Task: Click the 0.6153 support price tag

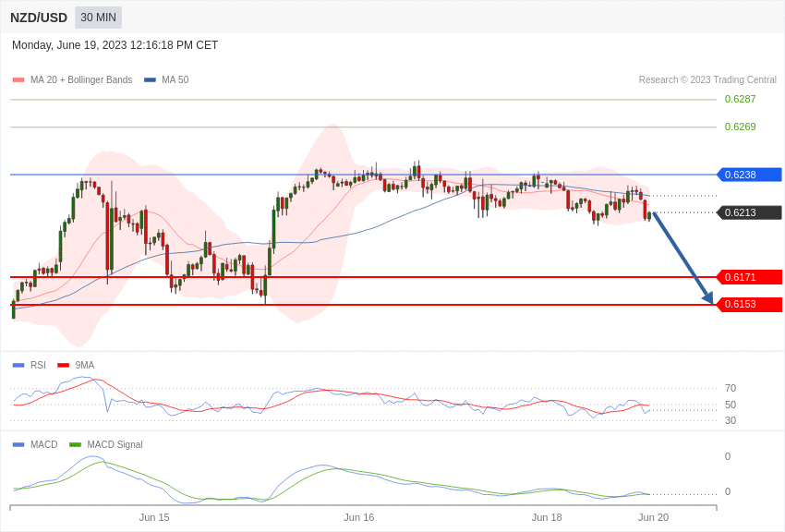Action: [x=750, y=304]
